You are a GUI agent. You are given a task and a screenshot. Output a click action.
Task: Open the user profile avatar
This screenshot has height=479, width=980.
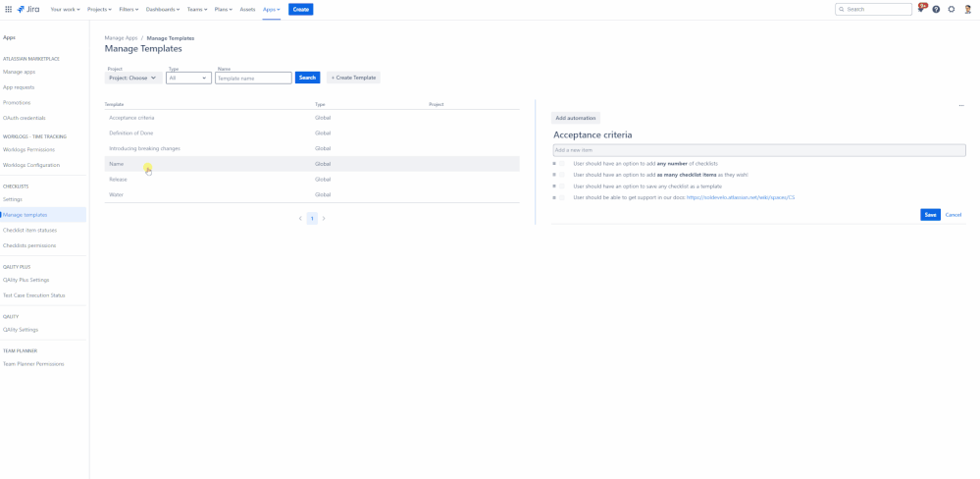pyautogui.click(x=967, y=10)
